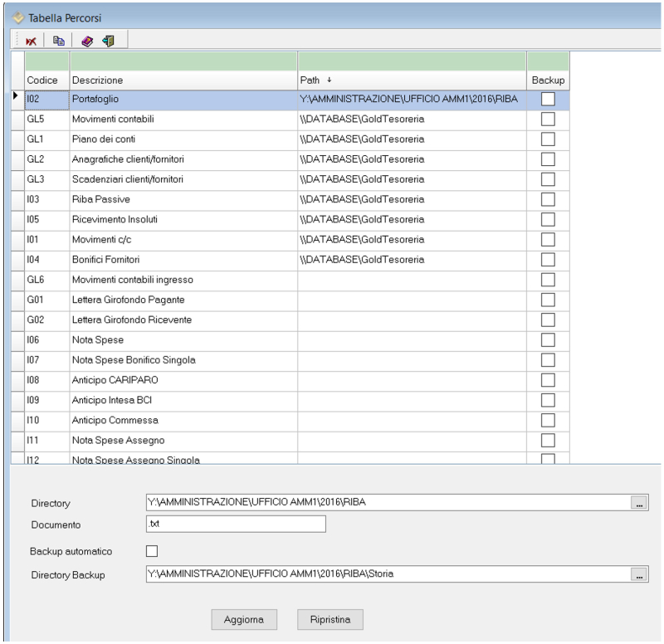Click the Descrizione column header
Image resolution: width=664 pixels, height=644 pixels.
pos(183,80)
